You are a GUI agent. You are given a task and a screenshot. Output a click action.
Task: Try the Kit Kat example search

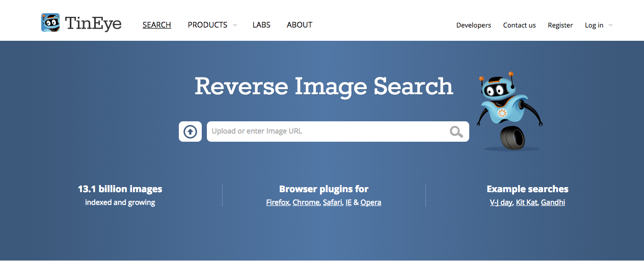coord(527,202)
